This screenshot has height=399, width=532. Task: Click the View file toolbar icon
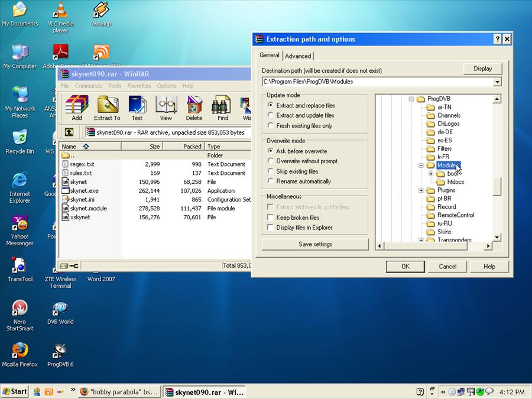(166, 108)
